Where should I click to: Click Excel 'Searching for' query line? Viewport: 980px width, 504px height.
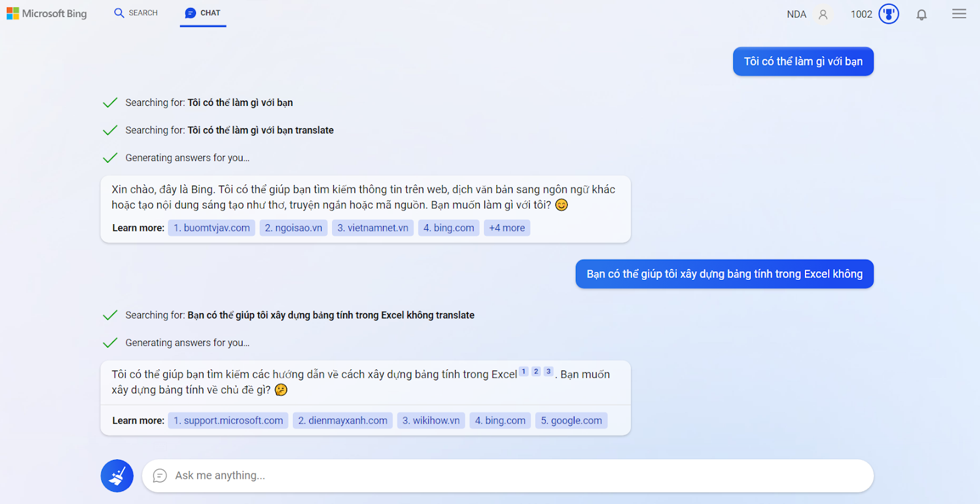click(300, 315)
